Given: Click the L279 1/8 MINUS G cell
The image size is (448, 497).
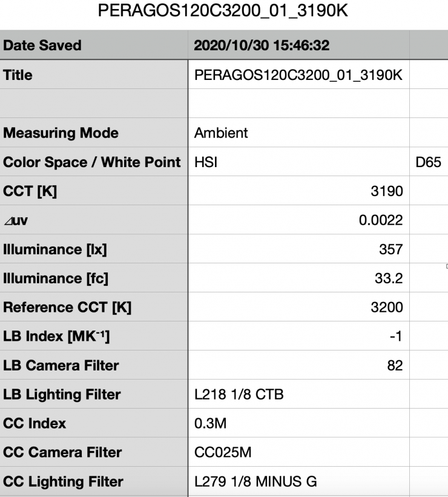Looking at the screenshot, I should (x=298, y=482).
